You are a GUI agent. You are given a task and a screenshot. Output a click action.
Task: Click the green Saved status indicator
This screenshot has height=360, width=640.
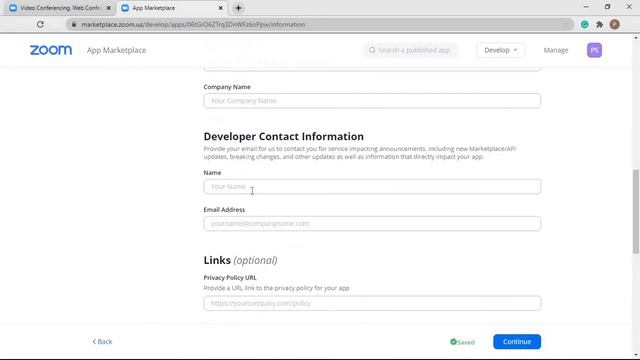tap(462, 342)
